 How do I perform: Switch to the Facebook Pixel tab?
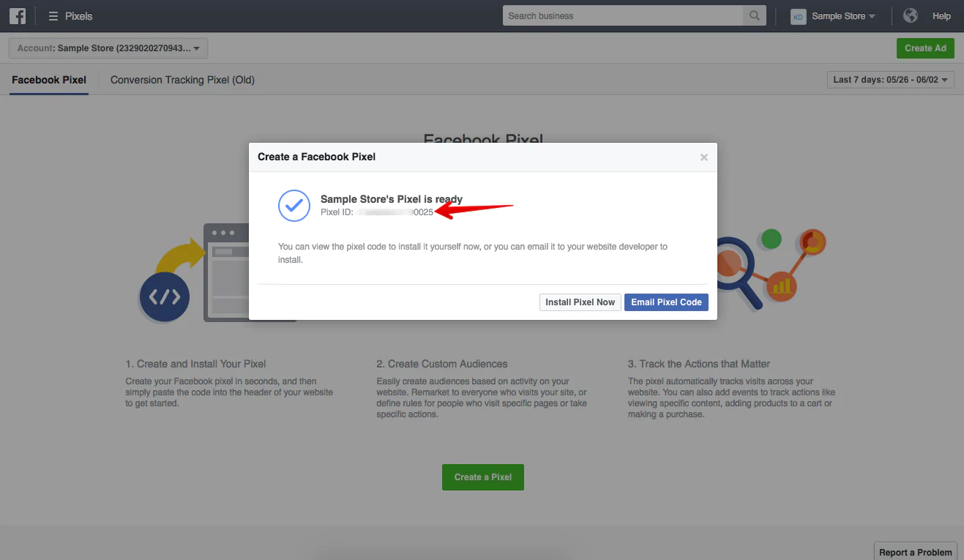49,80
